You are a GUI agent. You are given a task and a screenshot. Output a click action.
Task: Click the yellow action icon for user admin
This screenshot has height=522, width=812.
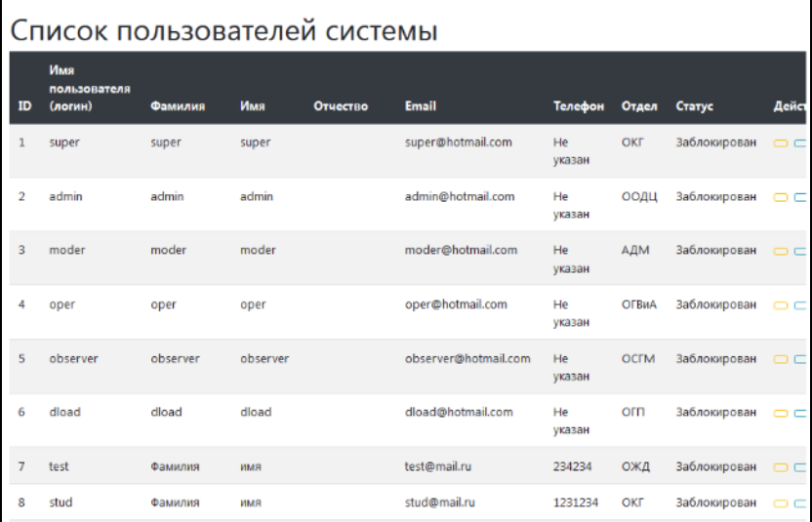781,197
